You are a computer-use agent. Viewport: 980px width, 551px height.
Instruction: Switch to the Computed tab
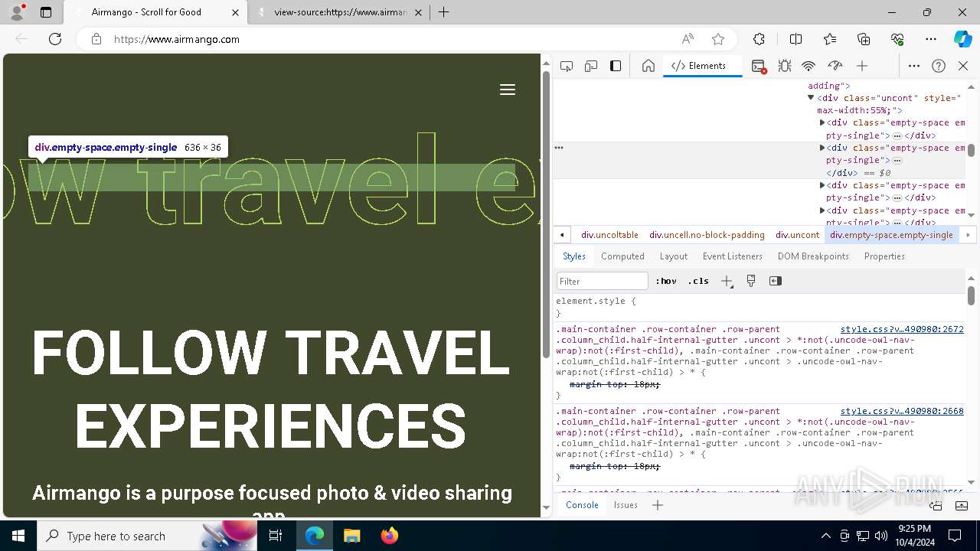tap(622, 256)
